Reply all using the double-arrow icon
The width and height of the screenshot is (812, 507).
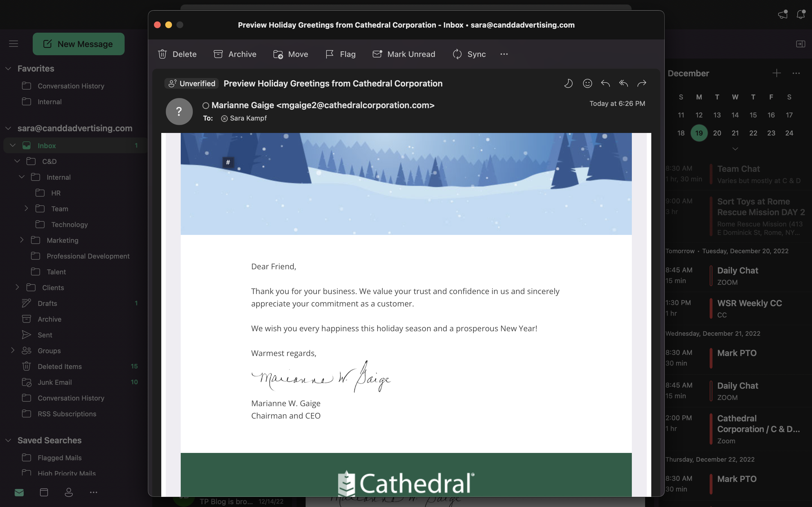tap(623, 83)
